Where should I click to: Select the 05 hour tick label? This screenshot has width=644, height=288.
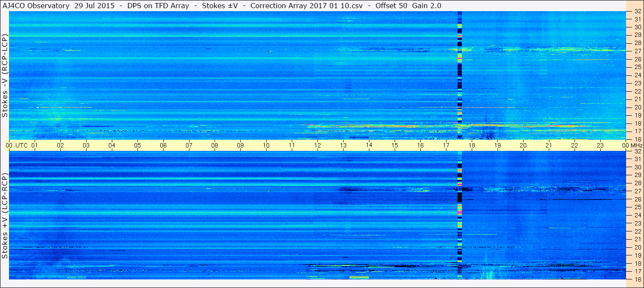[138, 146]
